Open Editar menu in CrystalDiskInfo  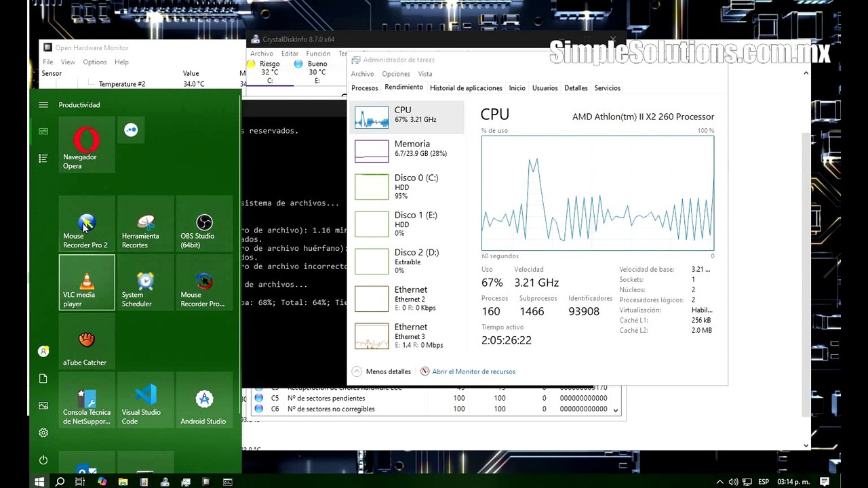(290, 54)
